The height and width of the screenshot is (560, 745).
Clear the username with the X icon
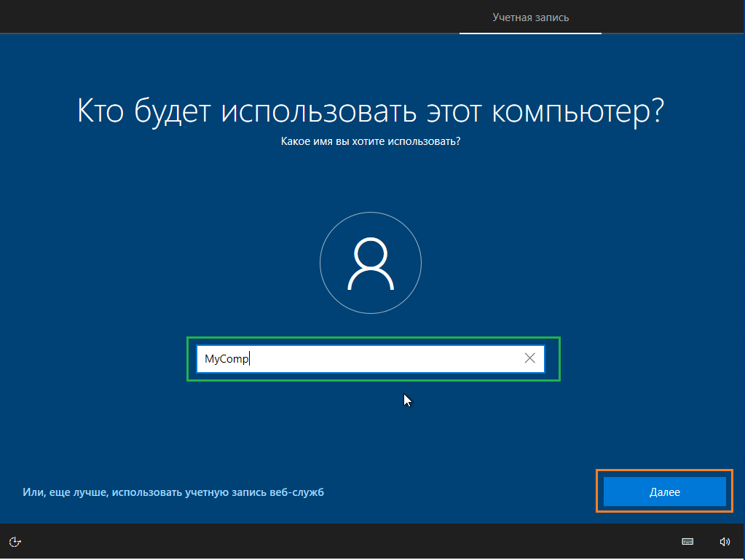pyautogui.click(x=529, y=358)
